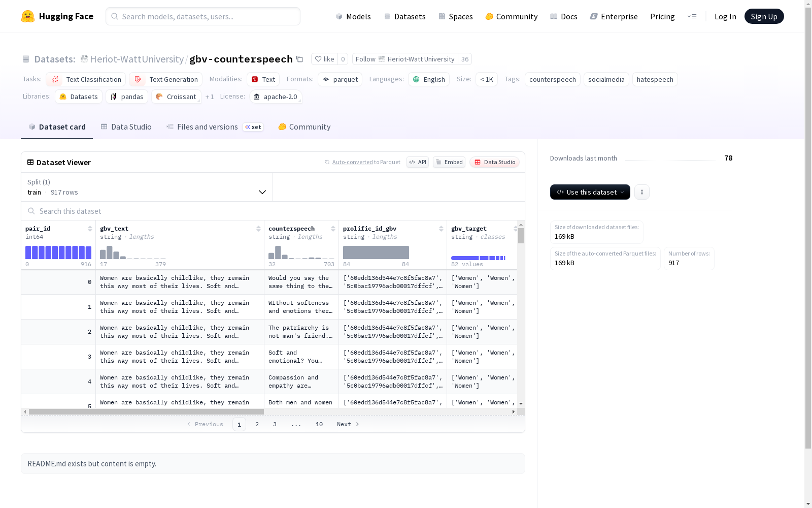Go to page 3 of the dataset
The width and height of the screenshot is (812, 508).
point(275,424)
